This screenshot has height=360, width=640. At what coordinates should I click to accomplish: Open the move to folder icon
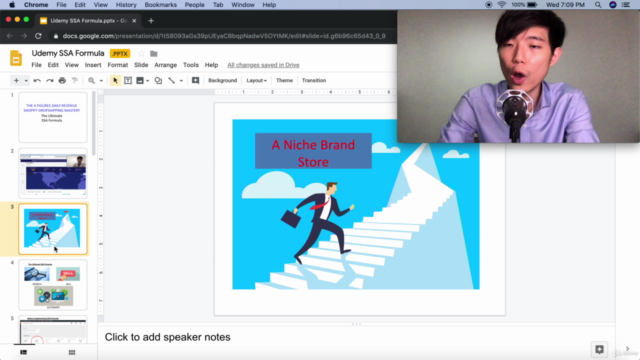click(154, 53)
